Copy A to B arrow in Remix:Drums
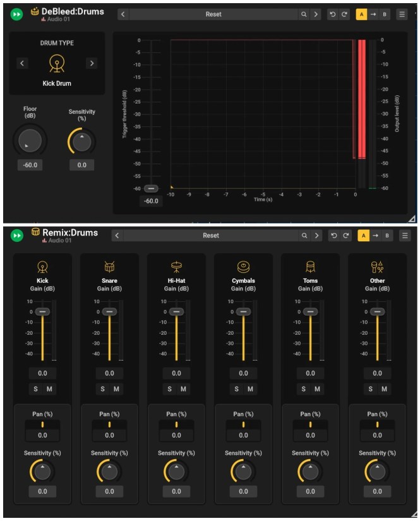 click(x=375, y=236)
